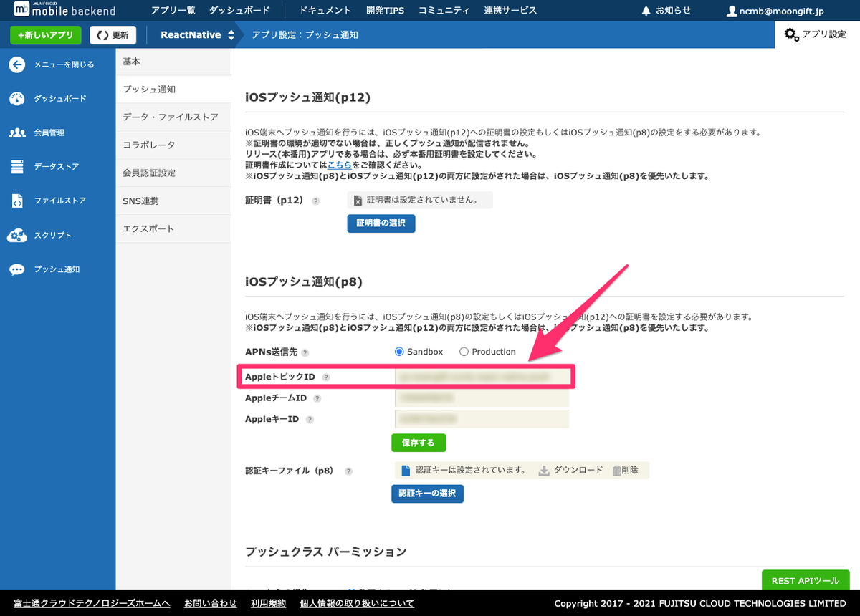Image resolution: width=860 pixels, height=616 pixels.
Task: Open アプリ一覧 in top navigation
Action: [173, 11]
